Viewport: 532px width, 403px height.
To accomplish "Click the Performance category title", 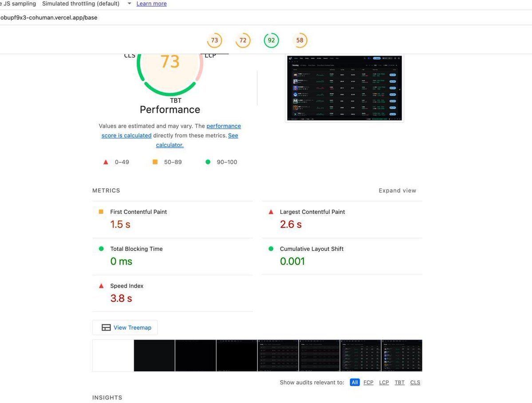I will point(170,110).
